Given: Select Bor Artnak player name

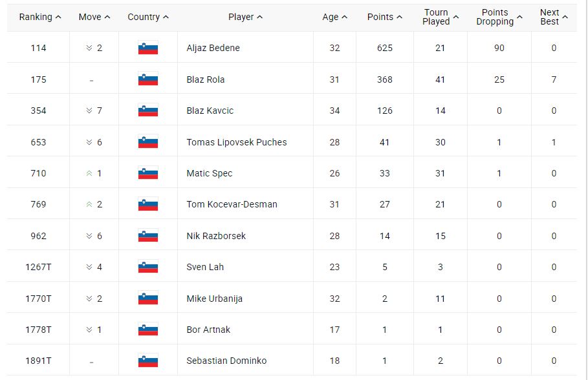Looking at the screenshot, I should point(208,330).
